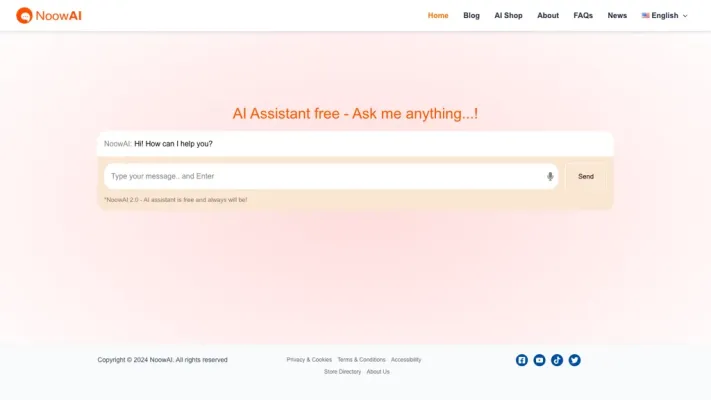The image size is (711, 400).
Task: Open the Blog menu item
Action: tap(471, 16)
